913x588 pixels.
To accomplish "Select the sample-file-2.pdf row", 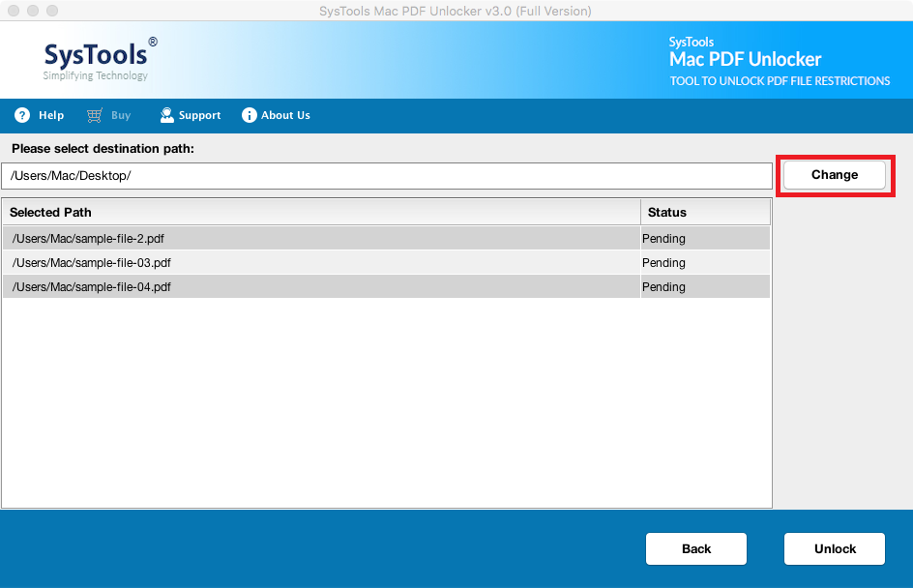I will [x=386, y=239].
